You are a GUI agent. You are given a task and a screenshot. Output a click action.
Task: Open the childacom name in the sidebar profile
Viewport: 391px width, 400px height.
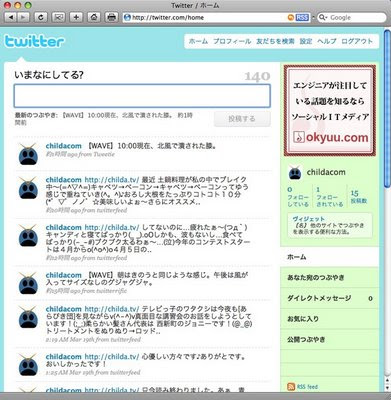pyautogui.click(x=326, y=172)
